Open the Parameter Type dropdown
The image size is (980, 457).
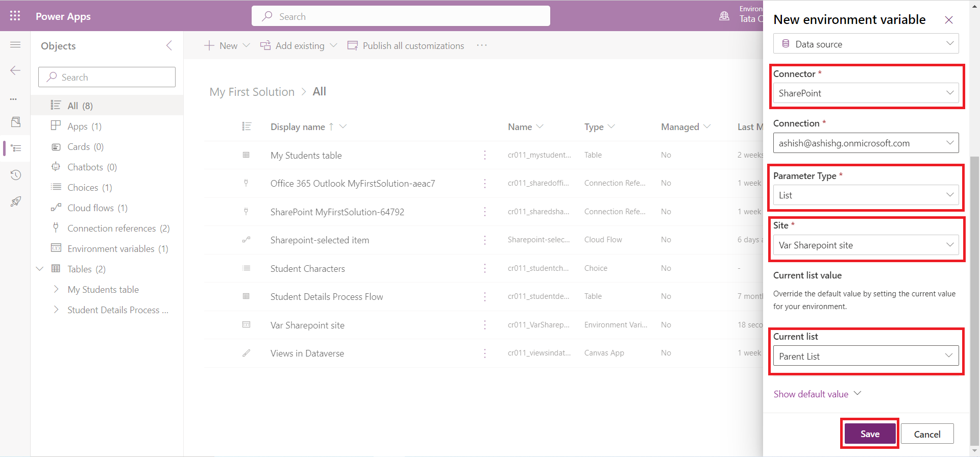click(865, 195)
